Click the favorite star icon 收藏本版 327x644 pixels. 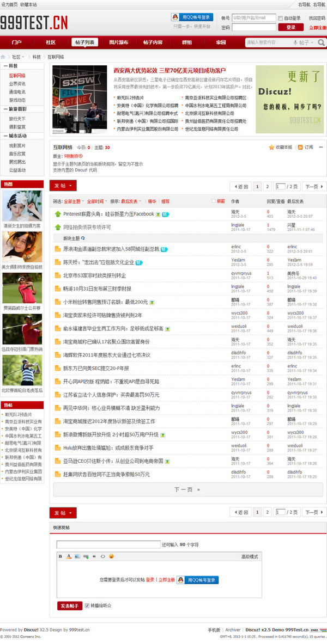[x=271, y=147]
